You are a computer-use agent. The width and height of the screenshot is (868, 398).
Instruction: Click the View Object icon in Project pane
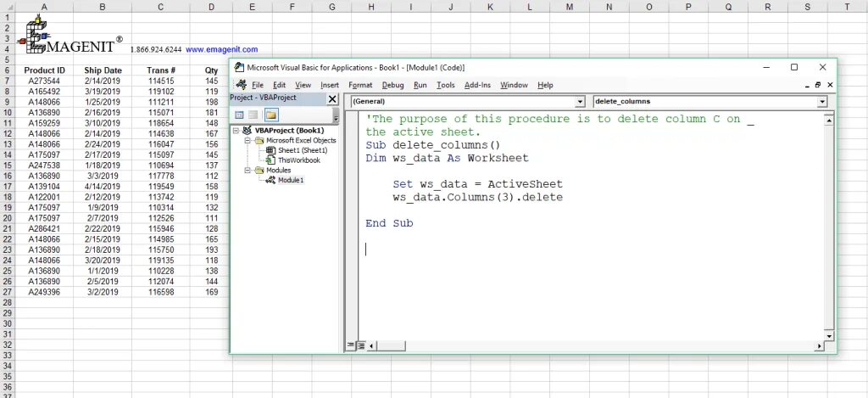point(253,115)
